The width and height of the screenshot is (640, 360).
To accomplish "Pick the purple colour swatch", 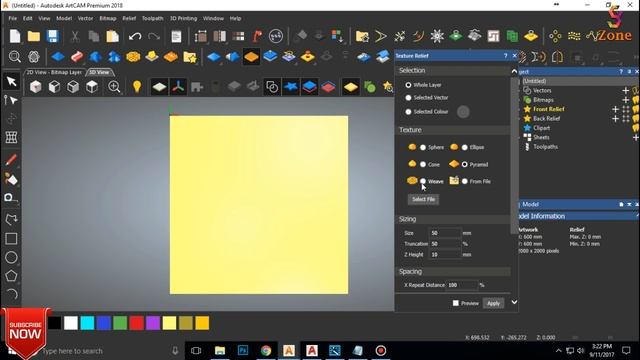I will pos(153,323).
